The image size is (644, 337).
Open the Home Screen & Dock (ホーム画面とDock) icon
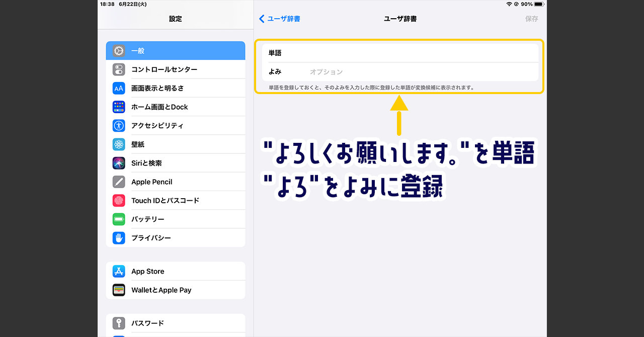119,107
